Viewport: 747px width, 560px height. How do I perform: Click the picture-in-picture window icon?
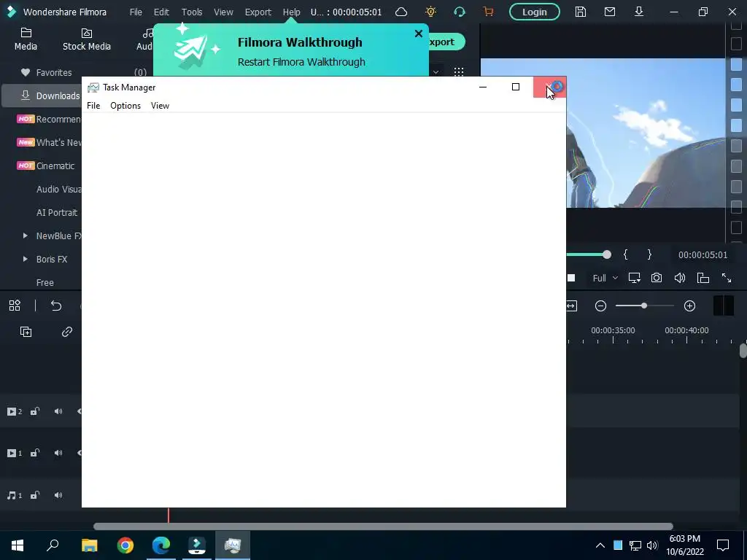[x=703, y=278]
